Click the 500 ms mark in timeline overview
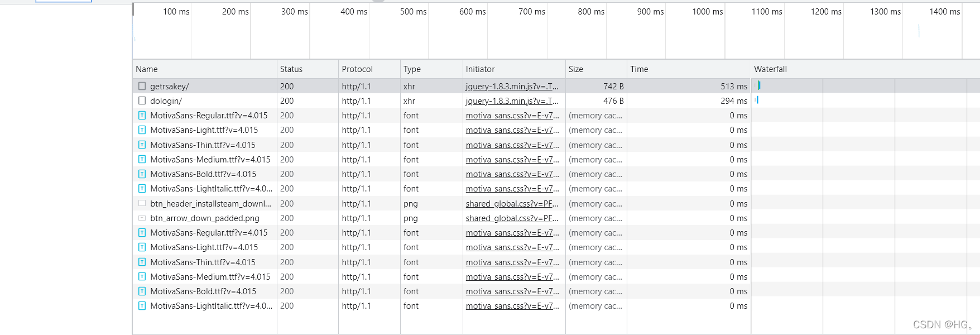Screen dimensions: 980x335 pos(414,12)
